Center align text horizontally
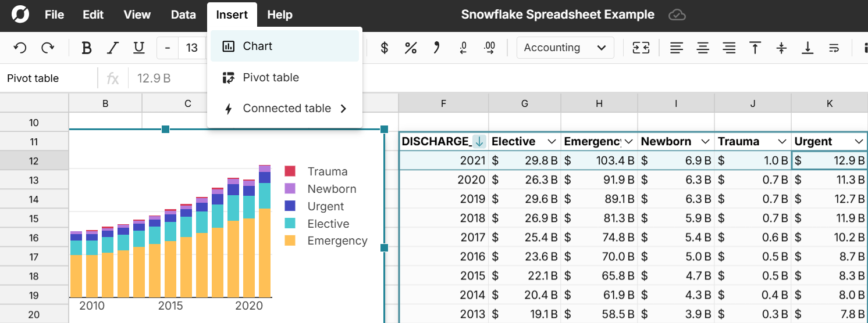 click(x=703, y=48)
